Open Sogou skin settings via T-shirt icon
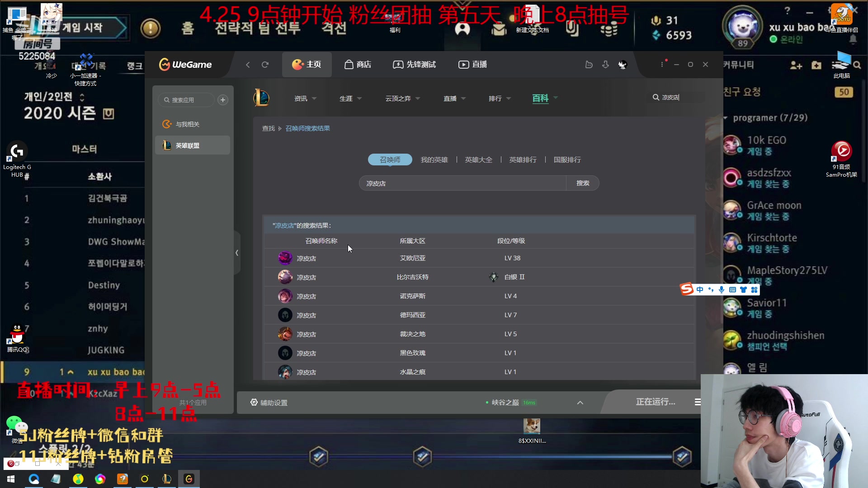Screen dimensions: 868x488 coord(744,290)
